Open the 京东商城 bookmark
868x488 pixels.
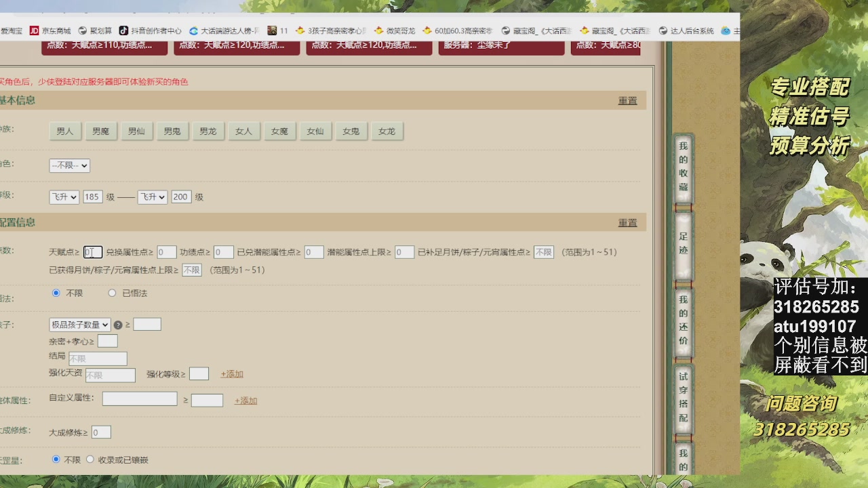50,30
